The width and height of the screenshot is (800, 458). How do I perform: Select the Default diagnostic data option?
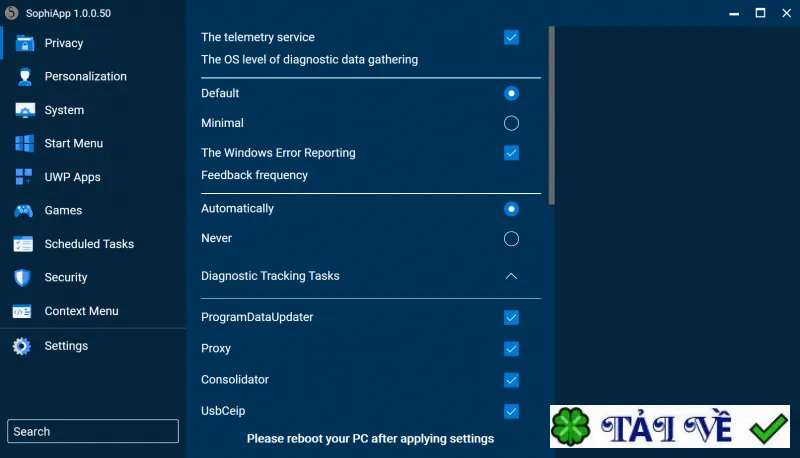511,93
